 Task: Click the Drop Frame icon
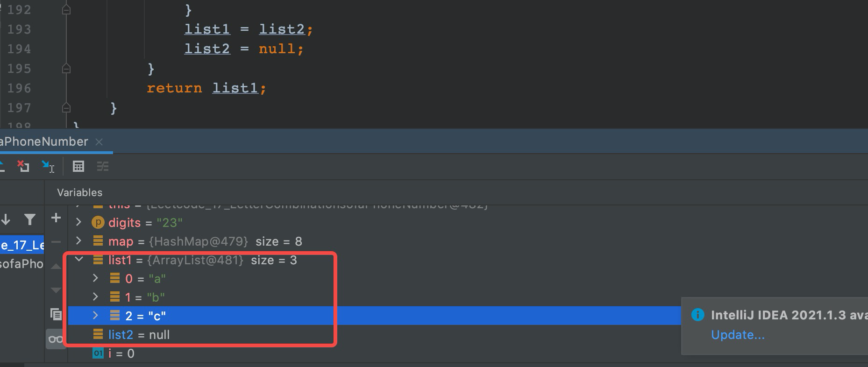(23, 166)
